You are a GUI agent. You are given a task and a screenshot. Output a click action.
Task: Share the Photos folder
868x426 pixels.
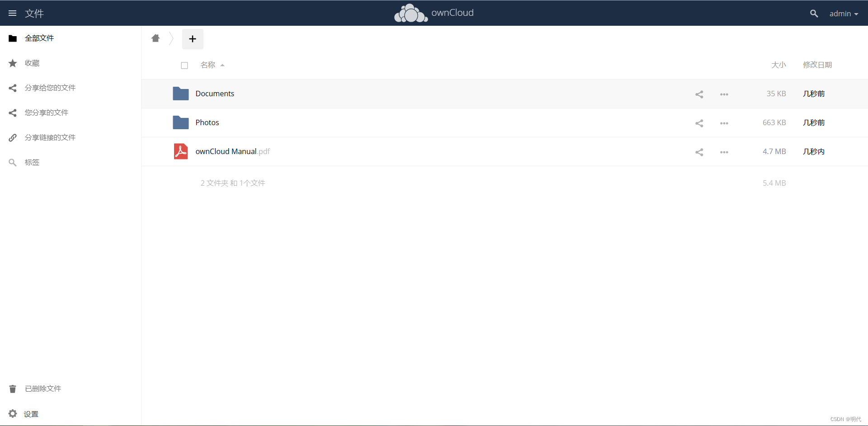tap(699, 123)
